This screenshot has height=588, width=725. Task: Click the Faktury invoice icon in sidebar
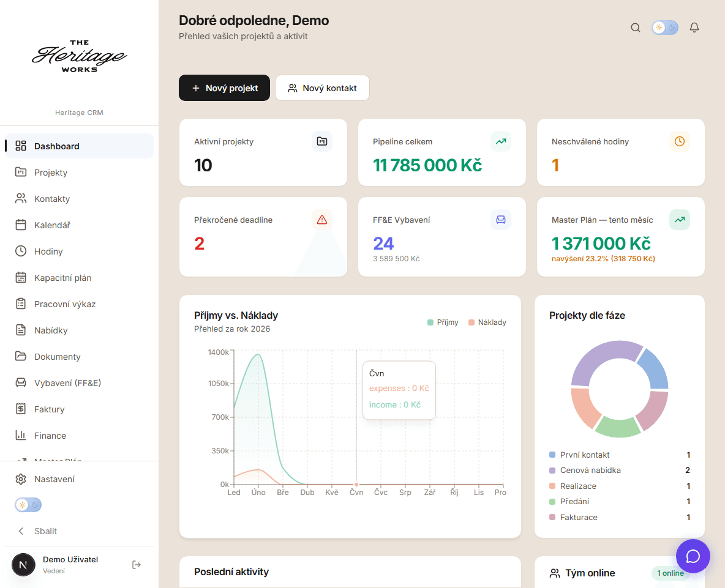(x=20, y=409)
